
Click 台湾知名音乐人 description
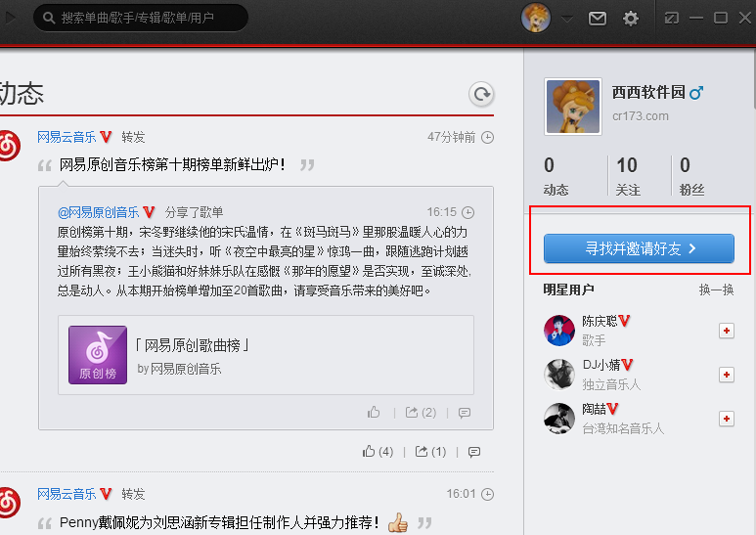623,428
